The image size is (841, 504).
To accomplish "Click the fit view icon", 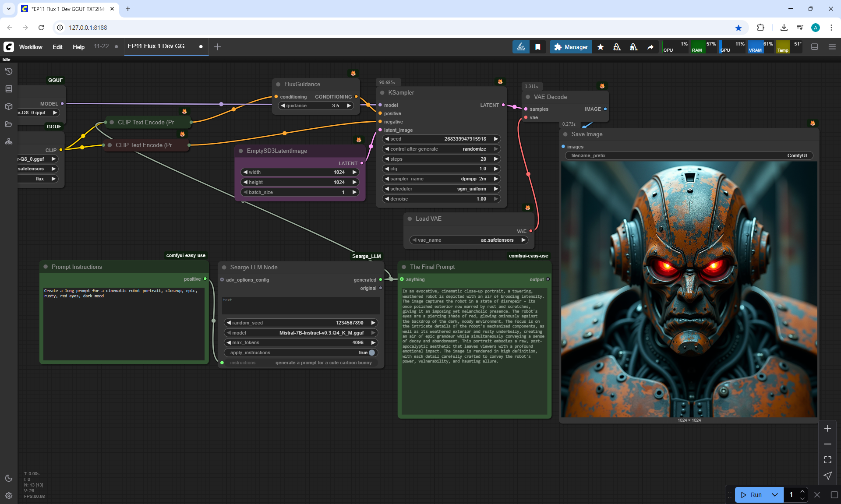I will coord(827,460).
